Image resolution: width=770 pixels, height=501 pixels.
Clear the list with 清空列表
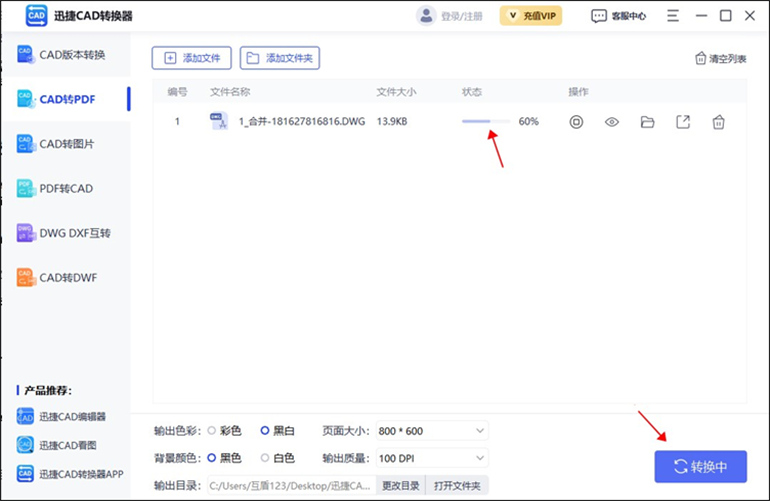720,59
